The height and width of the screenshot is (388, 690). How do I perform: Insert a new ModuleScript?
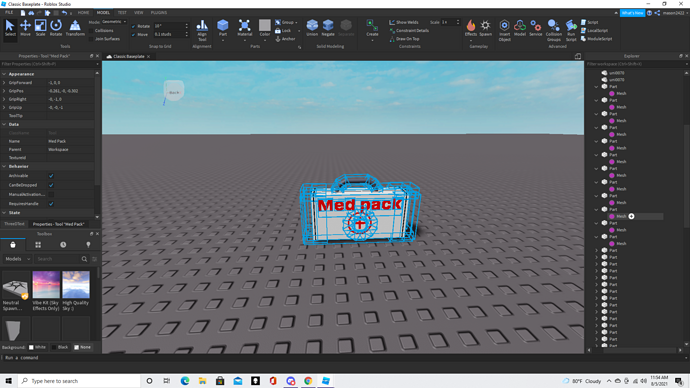(596, 39)
